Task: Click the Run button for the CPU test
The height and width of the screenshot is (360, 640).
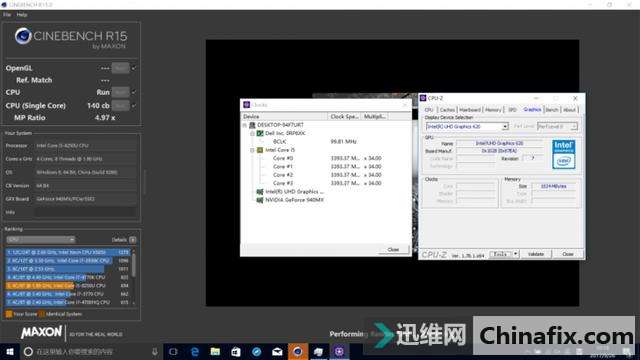Action: pyautogui.click(x=121, y=92)
